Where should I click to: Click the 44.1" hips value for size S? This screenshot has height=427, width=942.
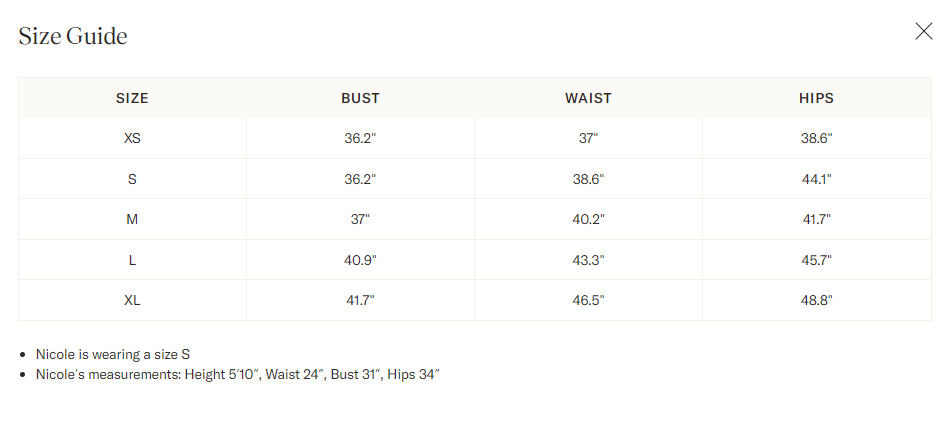816,179
